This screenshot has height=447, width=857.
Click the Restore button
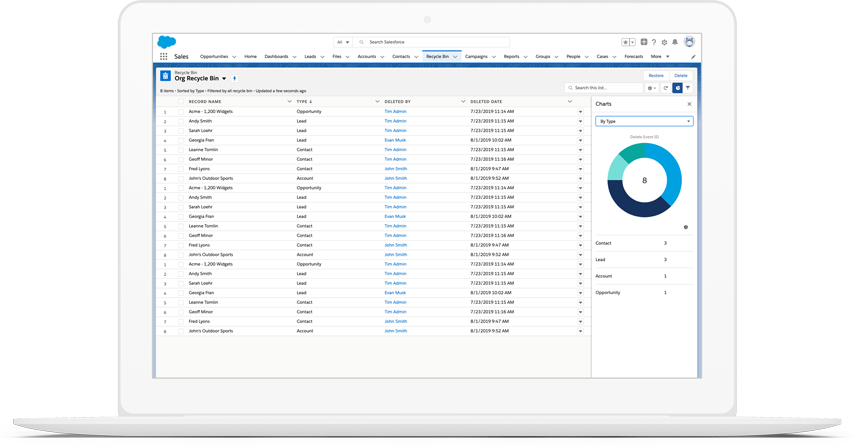coord(656,76)
